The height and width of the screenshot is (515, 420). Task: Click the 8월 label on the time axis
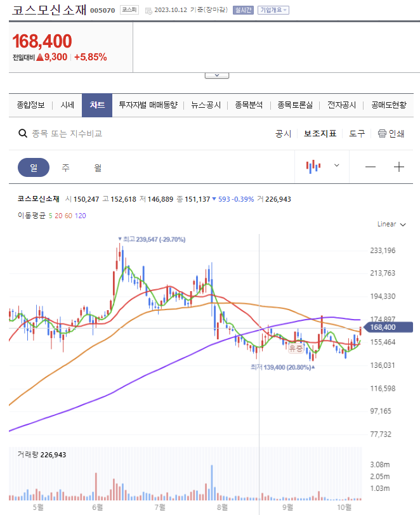(223, 507)
